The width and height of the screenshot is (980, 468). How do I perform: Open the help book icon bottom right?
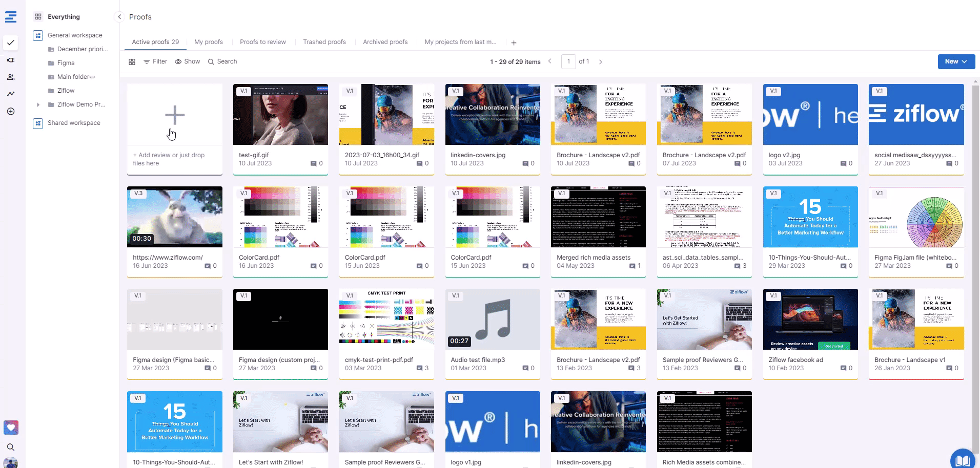962,459
